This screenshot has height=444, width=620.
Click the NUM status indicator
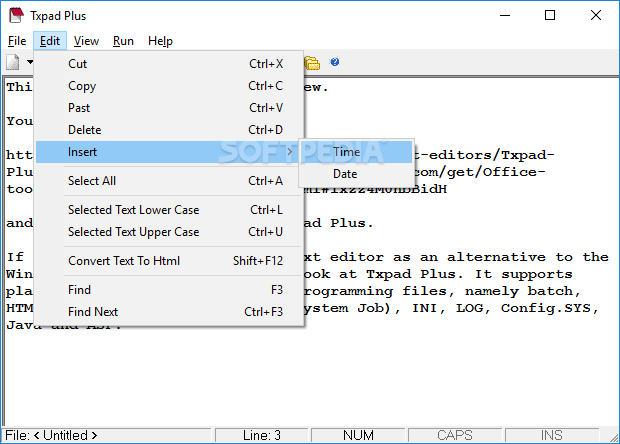[358, 435]
